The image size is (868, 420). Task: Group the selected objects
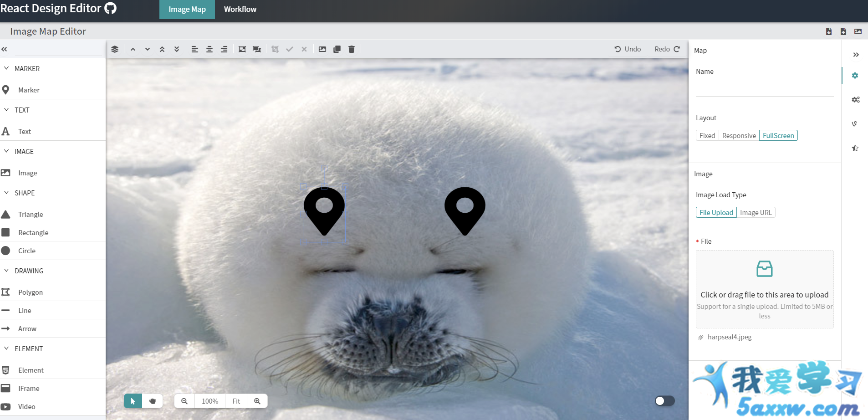[x=242, y=49]
